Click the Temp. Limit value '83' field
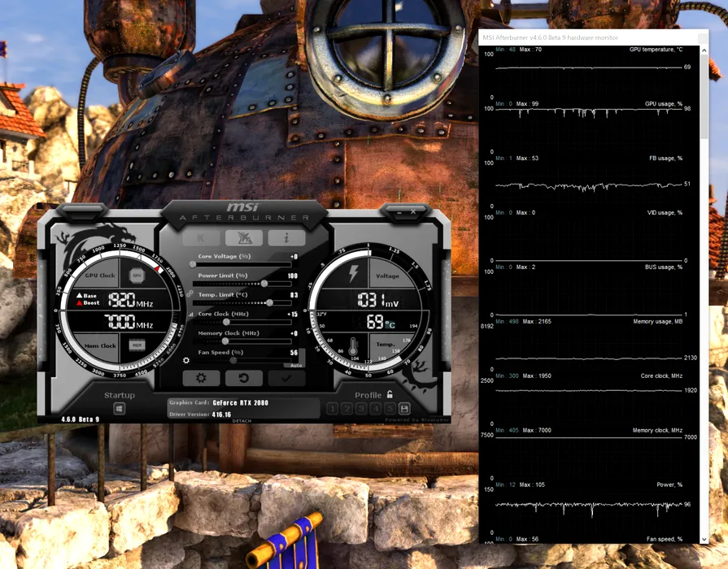The height and width of the screenshot is (569, 728). (x=294, y=295)
